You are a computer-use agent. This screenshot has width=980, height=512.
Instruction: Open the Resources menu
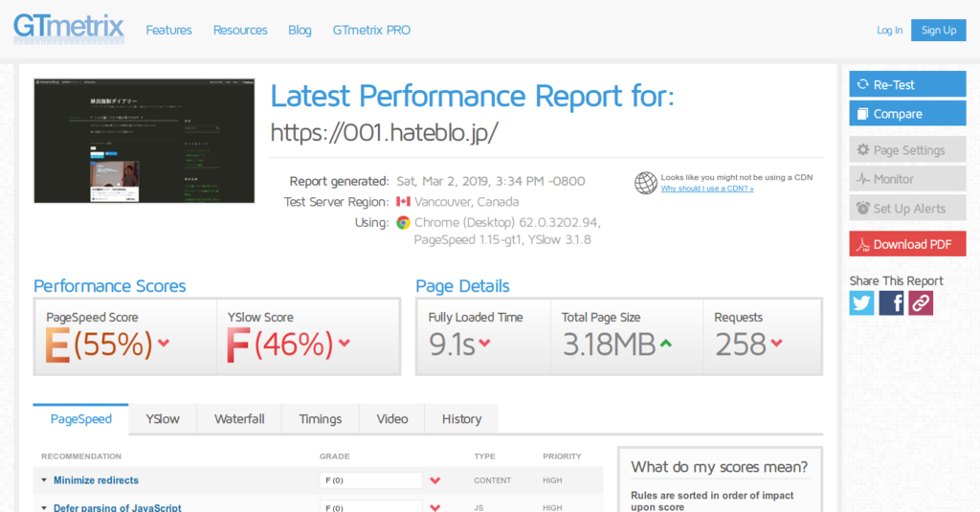pyautogui.click(x=240, y=30)
